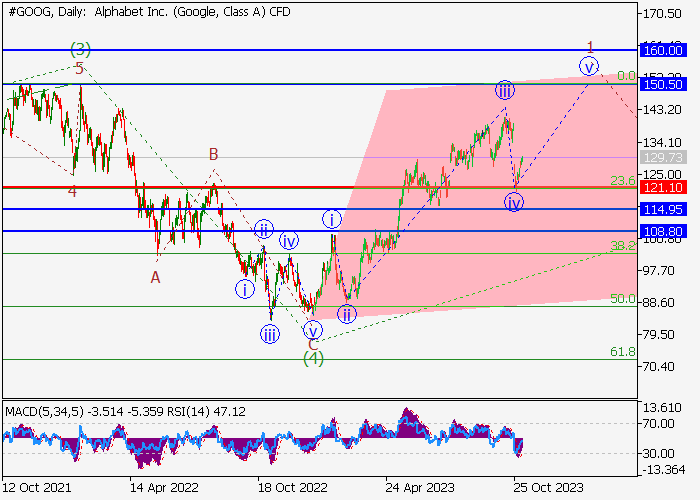
Task: Click circled iii label on the 150.50 line
Action: [504, 91]
